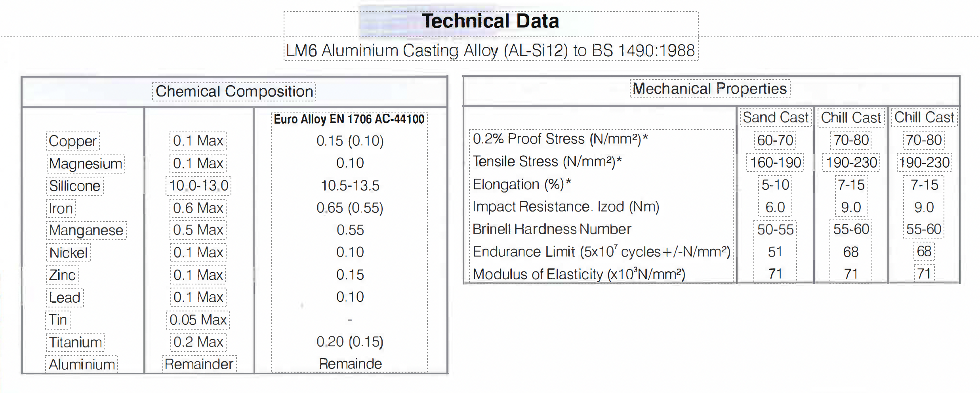Select the Brinell Hardness Number row label
Screen dimensions: 980x393
click(551, 229)
